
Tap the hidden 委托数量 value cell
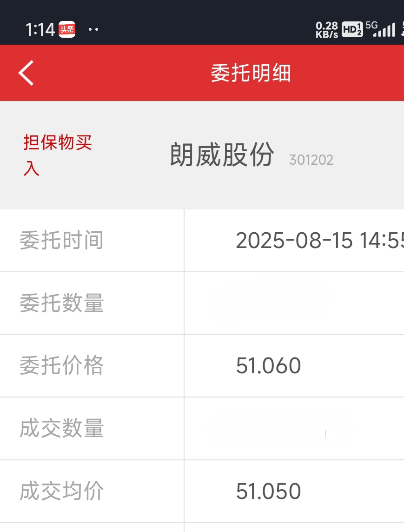tap(294, 303)
